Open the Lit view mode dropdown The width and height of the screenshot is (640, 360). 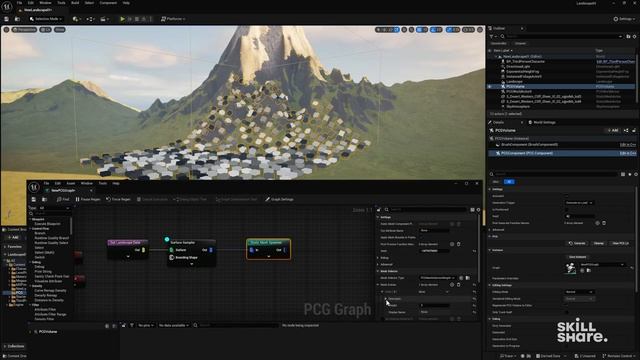tap(45, 30)
